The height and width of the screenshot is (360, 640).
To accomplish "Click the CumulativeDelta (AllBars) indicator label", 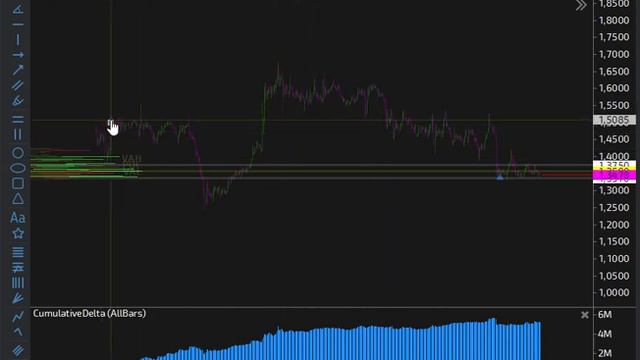I will (x=89, y=313).
